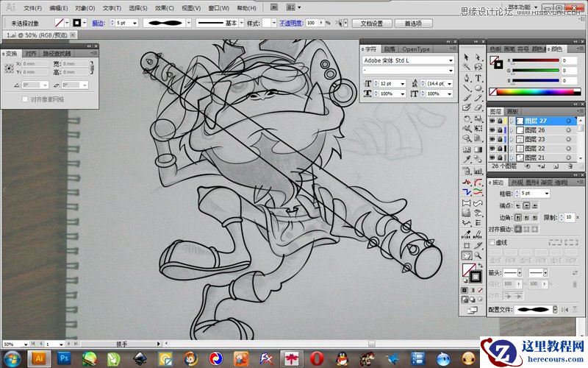Viewport: 588px width, 368px height.
Task: Toggle lock on 图层 21
Action: (x=501, y=158)
